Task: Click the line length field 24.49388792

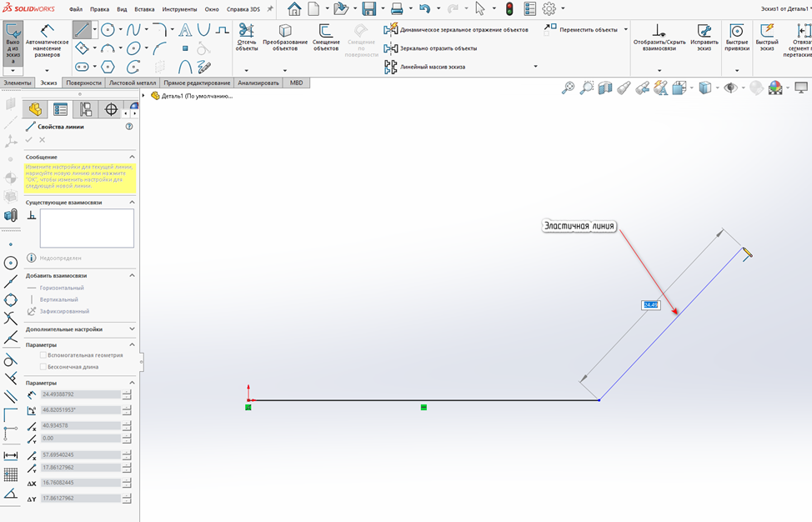Action: pyautogui.click(x=81, y=394)
